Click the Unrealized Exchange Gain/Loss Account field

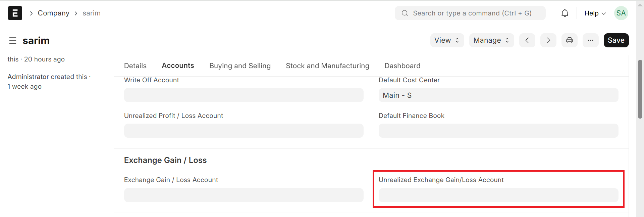point(498,195)
